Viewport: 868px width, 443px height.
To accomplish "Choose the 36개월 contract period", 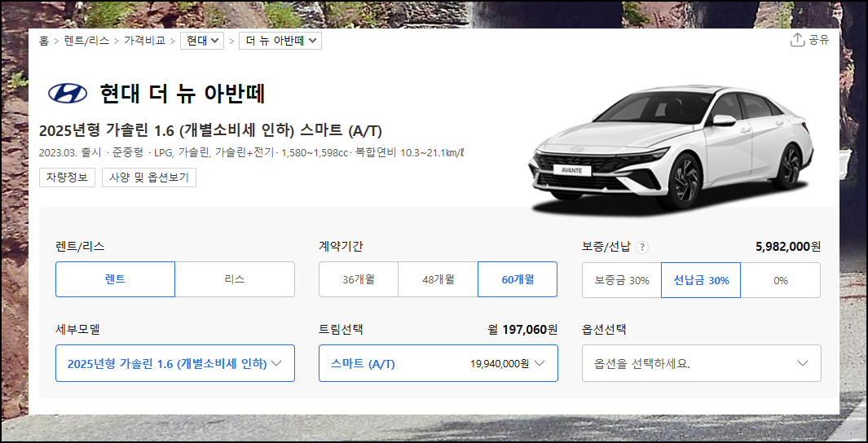I will tap(358, 279).
